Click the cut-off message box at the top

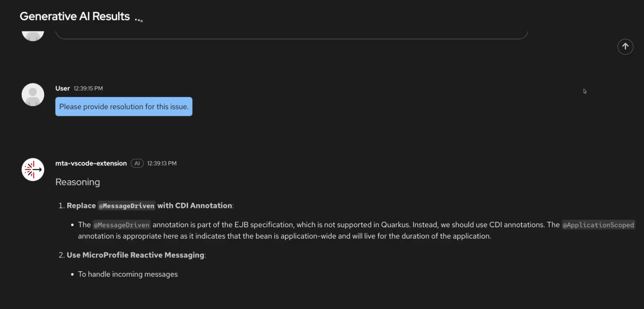click(291, 35)
